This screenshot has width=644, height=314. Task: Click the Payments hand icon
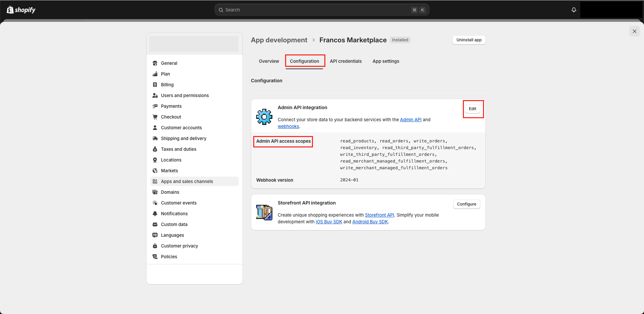155,106
